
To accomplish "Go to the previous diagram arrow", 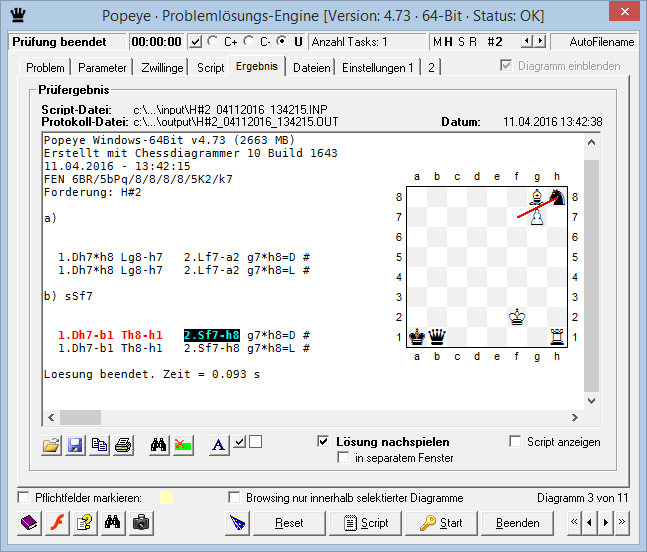I will point(590,522).
